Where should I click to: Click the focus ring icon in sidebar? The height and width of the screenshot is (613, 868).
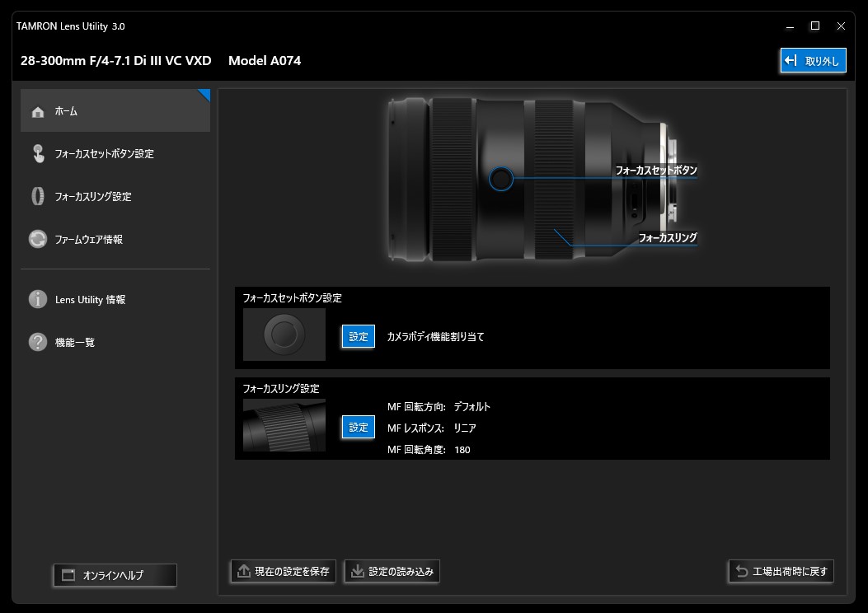tap(38, 197)
